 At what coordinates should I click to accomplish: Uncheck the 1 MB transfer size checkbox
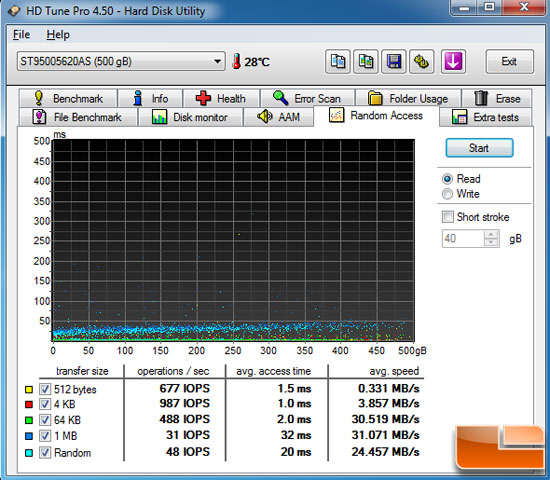point(45,436)
